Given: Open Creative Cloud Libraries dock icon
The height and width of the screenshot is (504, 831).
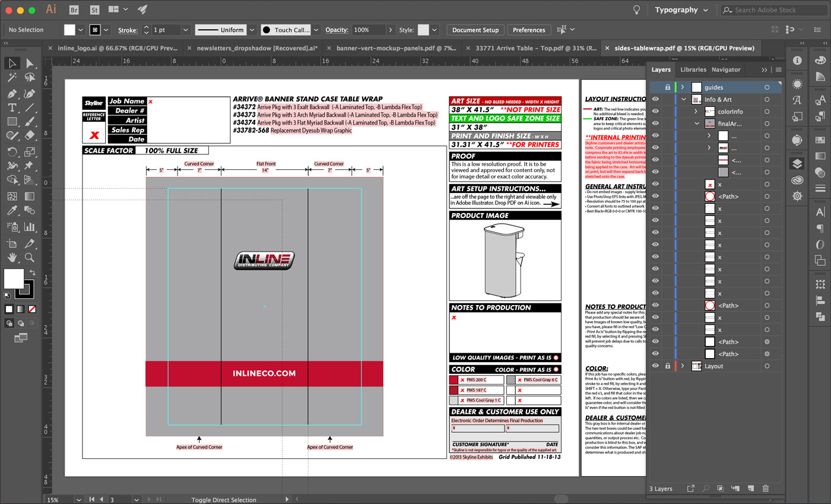Looking at the screenshot, I should click(797, 180).
